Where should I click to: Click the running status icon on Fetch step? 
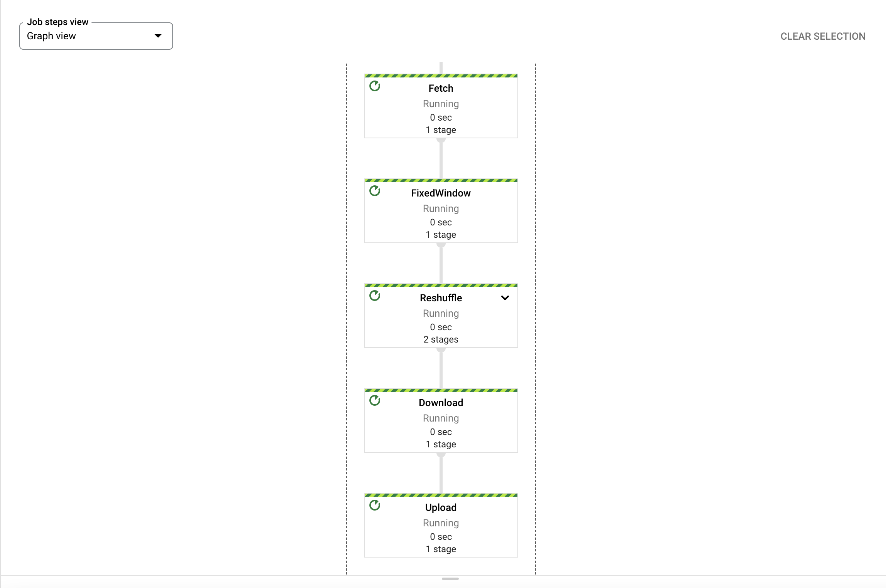(x=375, y=86)
